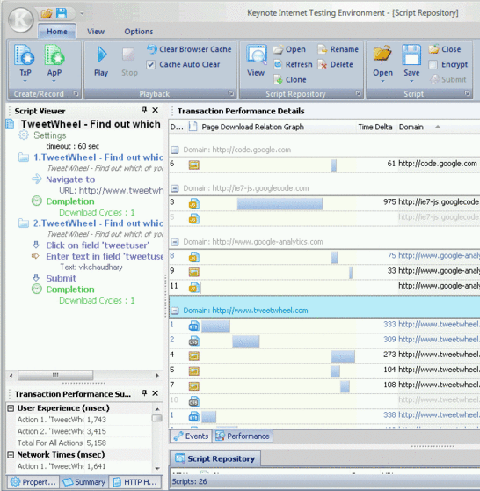This screenshot has height=491, width=480.
Task: Expand Script Repository group dialog launcher
Action: [358, 94]
